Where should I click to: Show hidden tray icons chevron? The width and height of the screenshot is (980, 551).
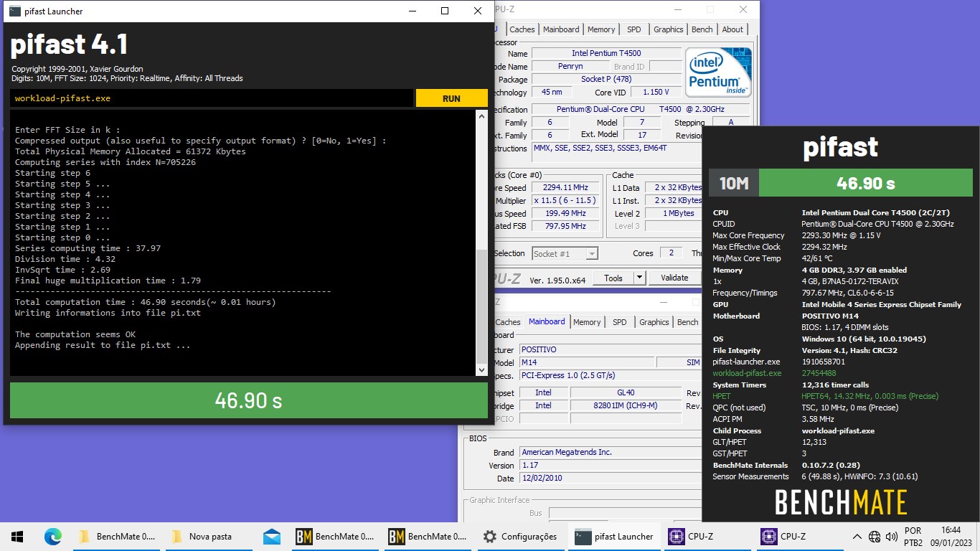(x=857, y=537)
